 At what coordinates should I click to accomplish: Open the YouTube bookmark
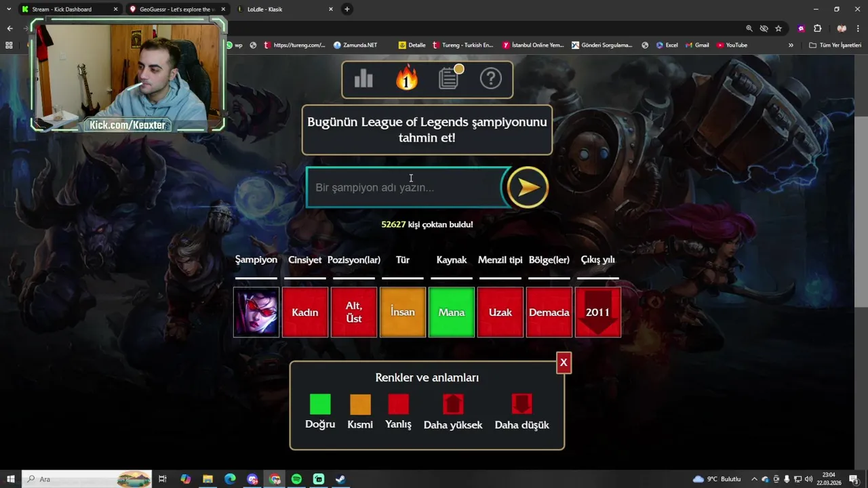click(x=731, y=45)
